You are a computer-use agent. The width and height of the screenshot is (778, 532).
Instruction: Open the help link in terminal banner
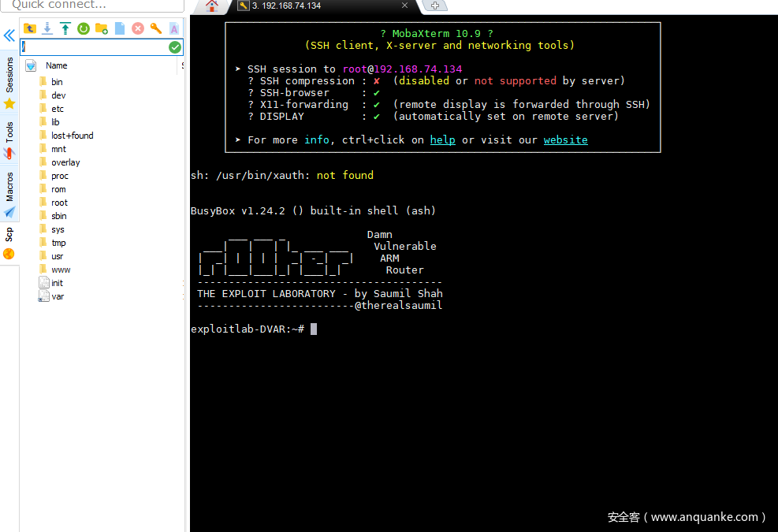(442, 140)
